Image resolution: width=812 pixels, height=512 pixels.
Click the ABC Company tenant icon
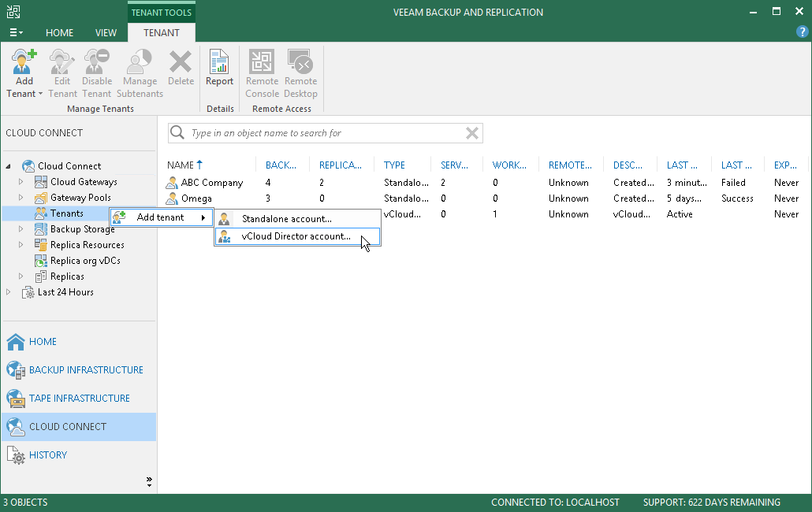pyautogui.click(x=172, y=183)
